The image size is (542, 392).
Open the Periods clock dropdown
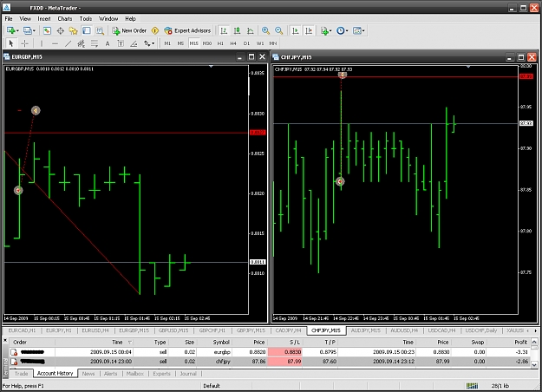(342, 30)
